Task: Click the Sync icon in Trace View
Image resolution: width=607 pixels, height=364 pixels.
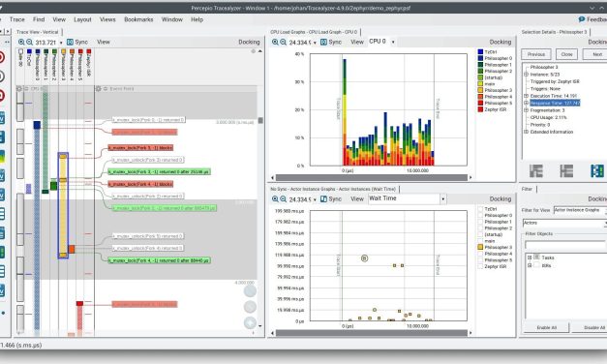Action: pyautogui.click(x=70, y=42)
